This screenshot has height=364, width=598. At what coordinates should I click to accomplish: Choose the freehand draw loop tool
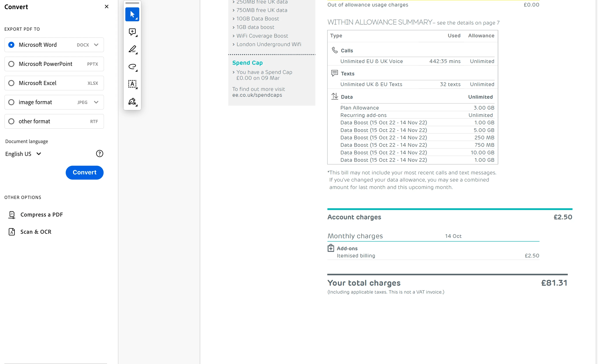132,67
